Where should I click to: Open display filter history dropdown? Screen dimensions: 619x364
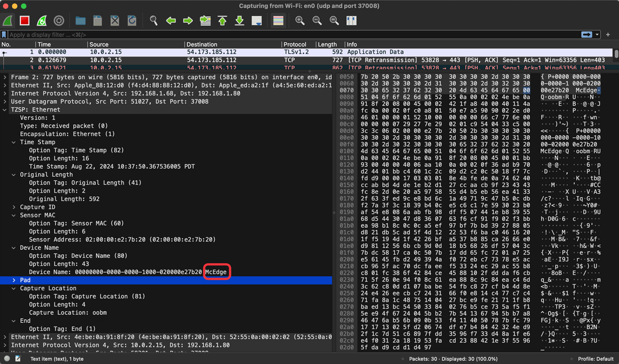click(597, 35)
